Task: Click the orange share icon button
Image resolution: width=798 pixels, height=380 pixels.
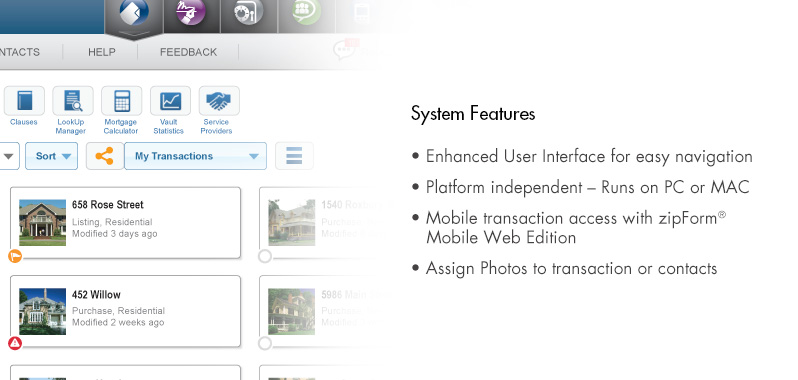Action: [105, 156]
